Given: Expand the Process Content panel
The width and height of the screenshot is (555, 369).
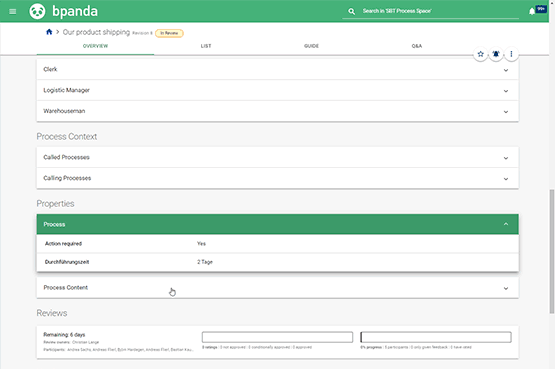Looking at the screenshot, I should [278, 288].
